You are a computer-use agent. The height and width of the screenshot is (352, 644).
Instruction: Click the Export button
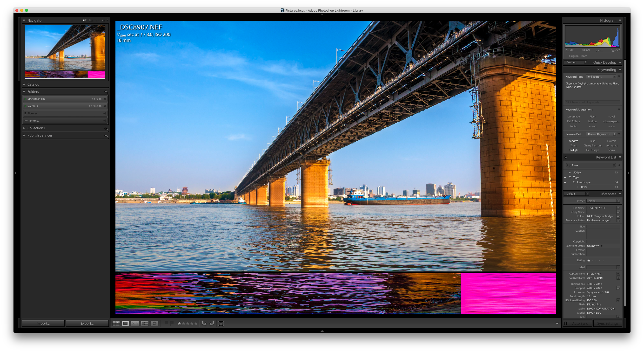[87, 324]
